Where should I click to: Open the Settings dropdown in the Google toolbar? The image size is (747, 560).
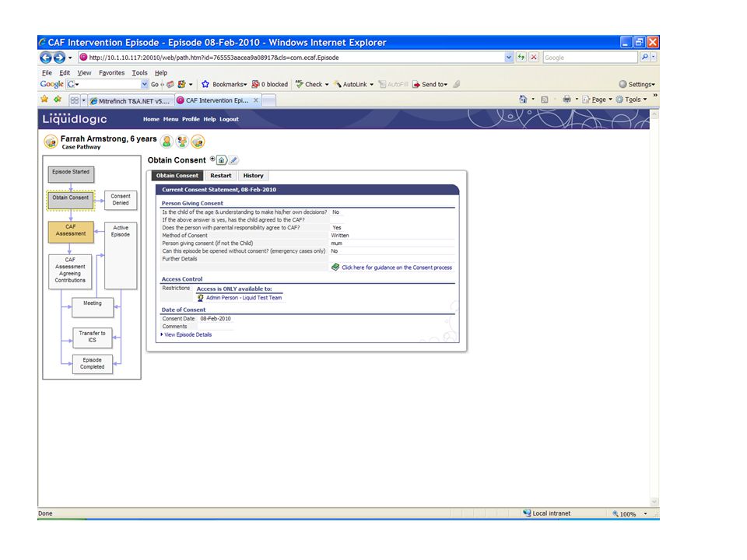coord(653,85)
